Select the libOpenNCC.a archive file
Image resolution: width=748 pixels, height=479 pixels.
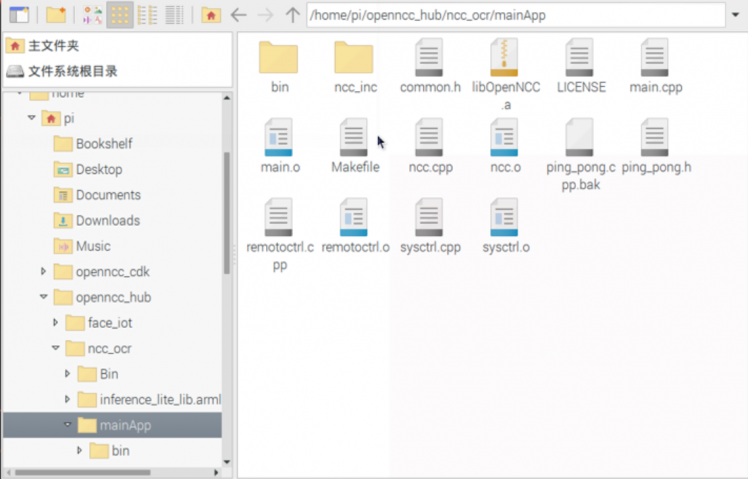coord(505,75)
